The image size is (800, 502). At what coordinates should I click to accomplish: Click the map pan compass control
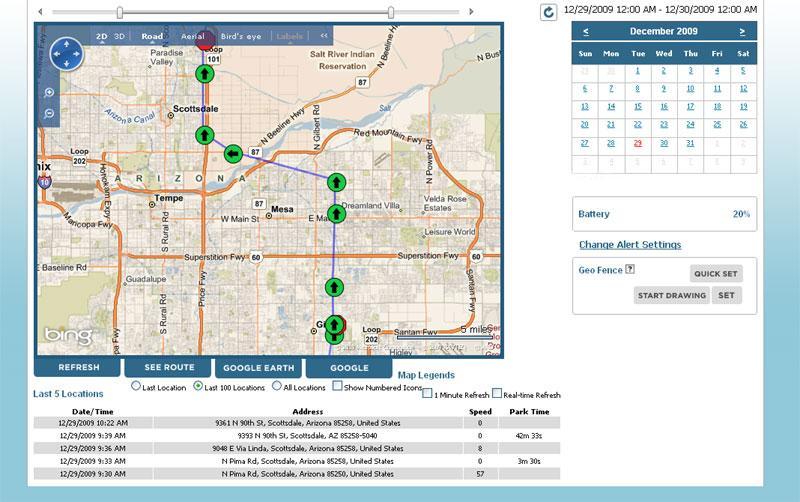68,53
